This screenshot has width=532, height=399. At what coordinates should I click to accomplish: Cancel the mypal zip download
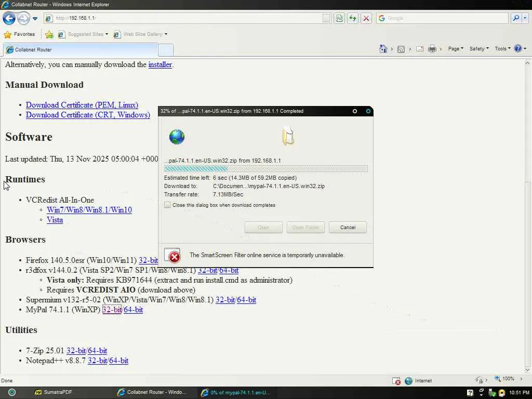point(348,228)
